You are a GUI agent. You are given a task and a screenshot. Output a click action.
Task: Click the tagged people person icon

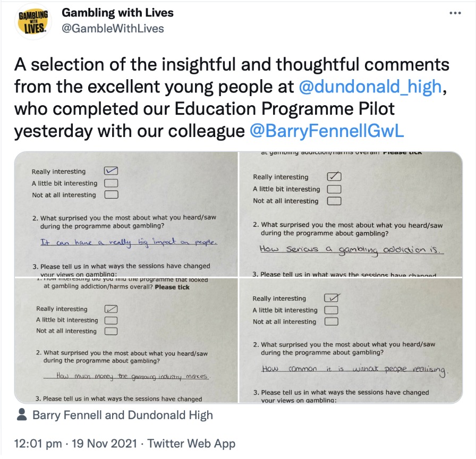pyautogui.click(x=23, y=415)
